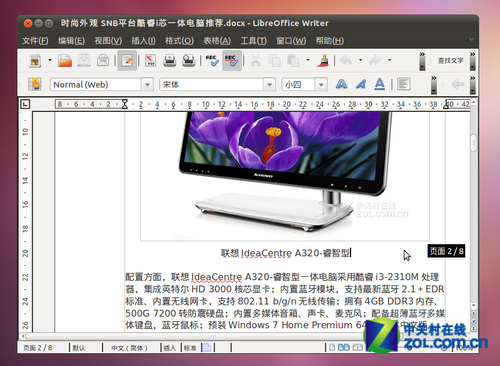The width and height of the screenshot is (500, 366).
Task: Open the 表格(A) menu
Action: [217, 41]
